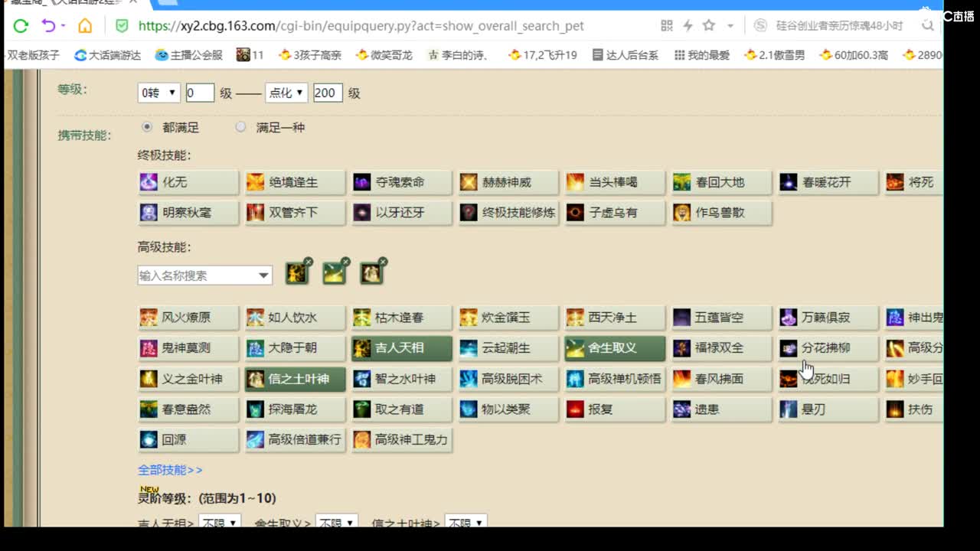Select the 风火燎原 skill
980x551 pixels.
pos(188,318)
